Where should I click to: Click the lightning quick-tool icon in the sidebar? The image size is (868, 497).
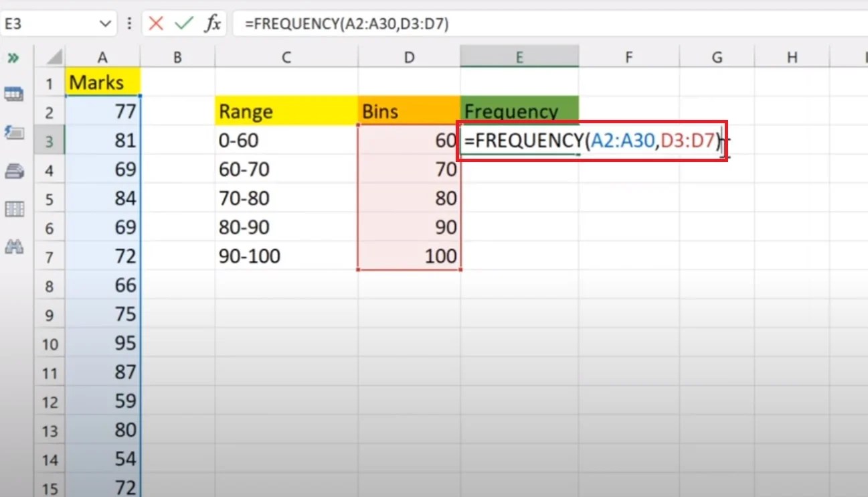coord(15,133)
